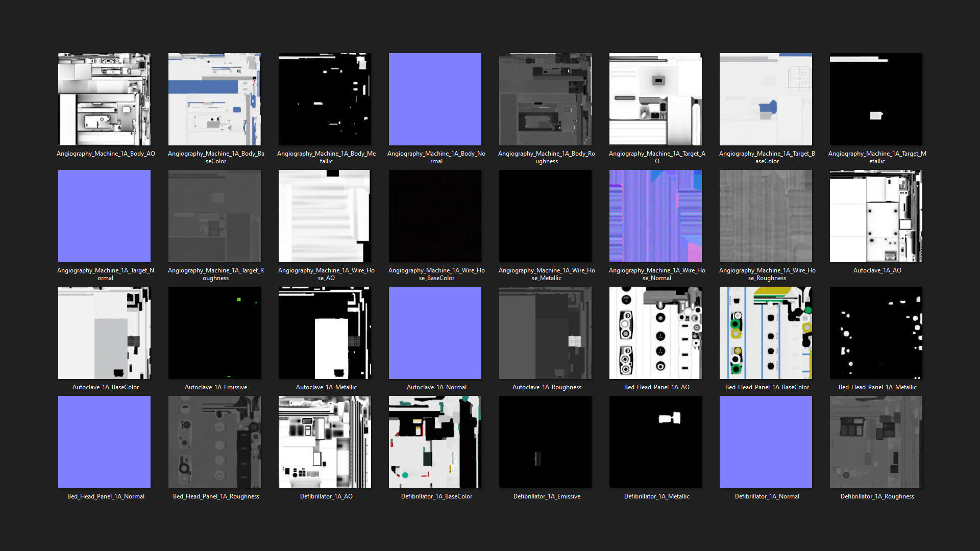Select the striped Wire_Hose_Normal map thumbnail
The height and width of the screenshot is (551, 980).
655,216
